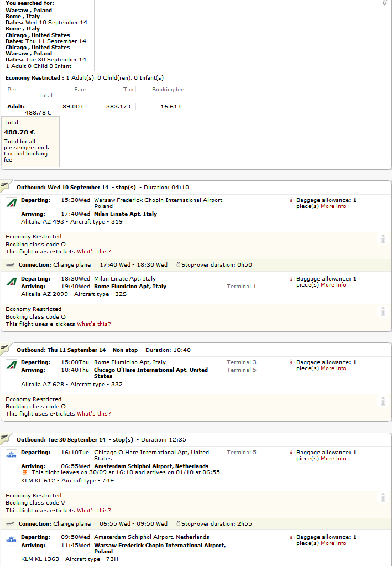The width and height of the screenshot is (392, 566).
Task: Click the Outbound: Tue 30 September 14 heading
Action: (x=61, y=440)
